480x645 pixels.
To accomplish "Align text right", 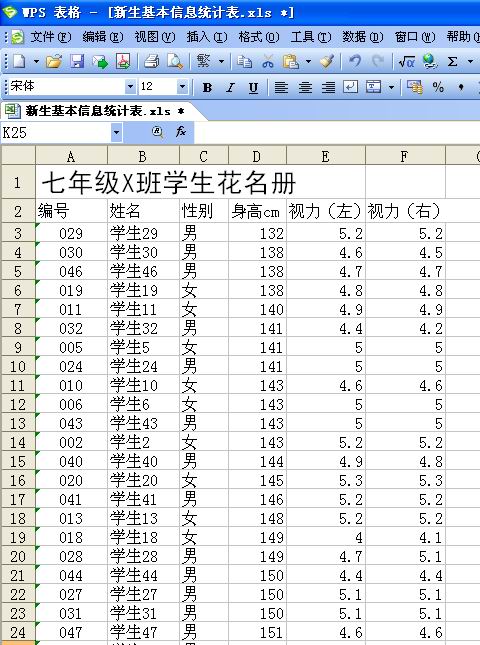I will [x=328, y=87].
